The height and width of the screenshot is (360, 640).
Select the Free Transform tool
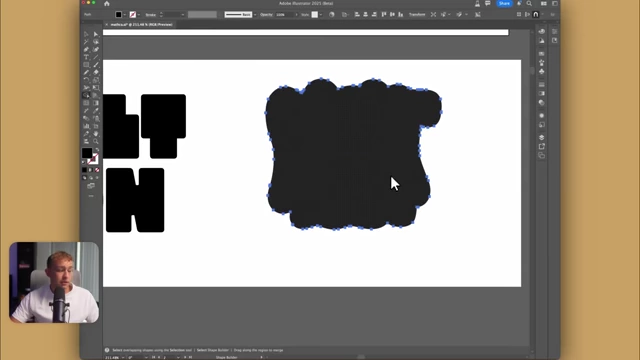tap(96, 88)
